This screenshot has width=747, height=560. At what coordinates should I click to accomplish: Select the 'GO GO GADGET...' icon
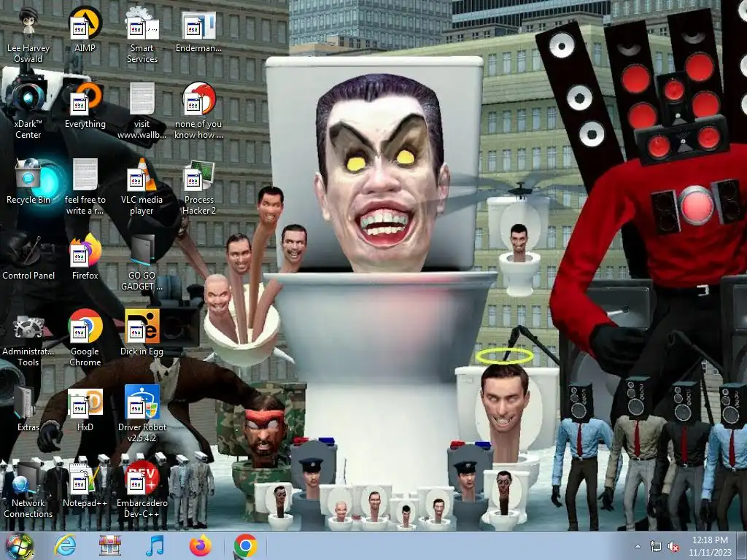click(142, 262)
